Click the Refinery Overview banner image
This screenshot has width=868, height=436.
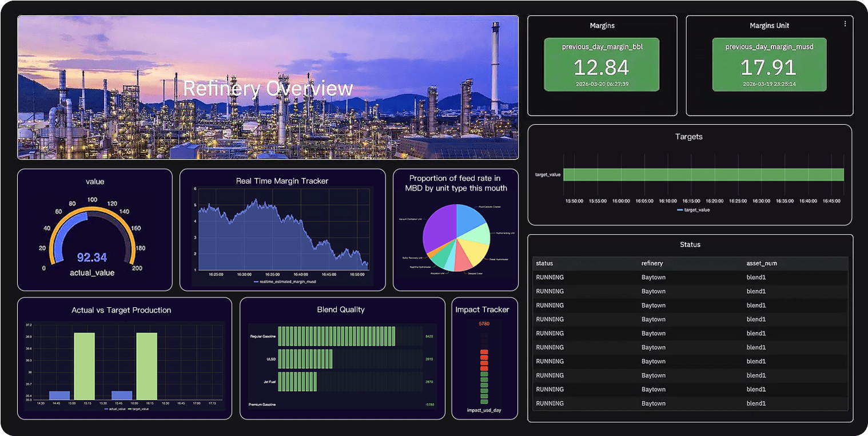(x=268, y=88)
